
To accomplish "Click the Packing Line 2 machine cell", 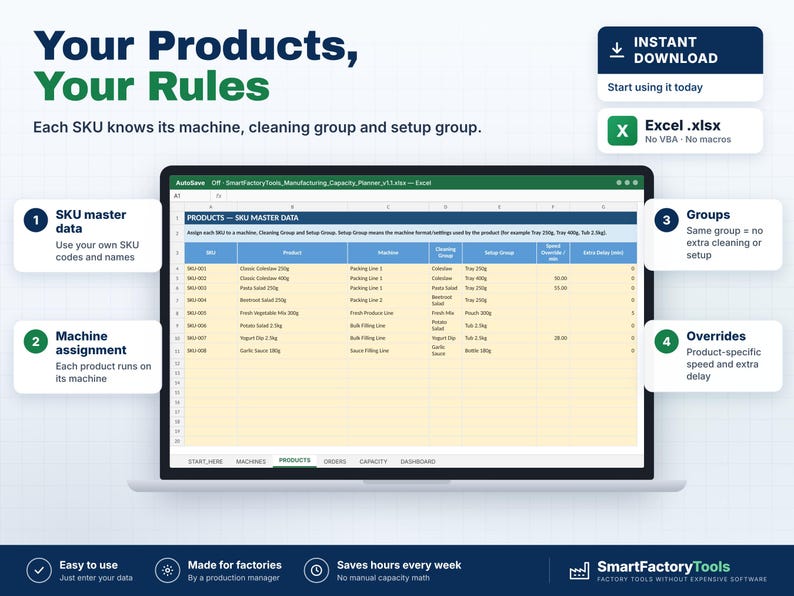I will tap(388, 300).
